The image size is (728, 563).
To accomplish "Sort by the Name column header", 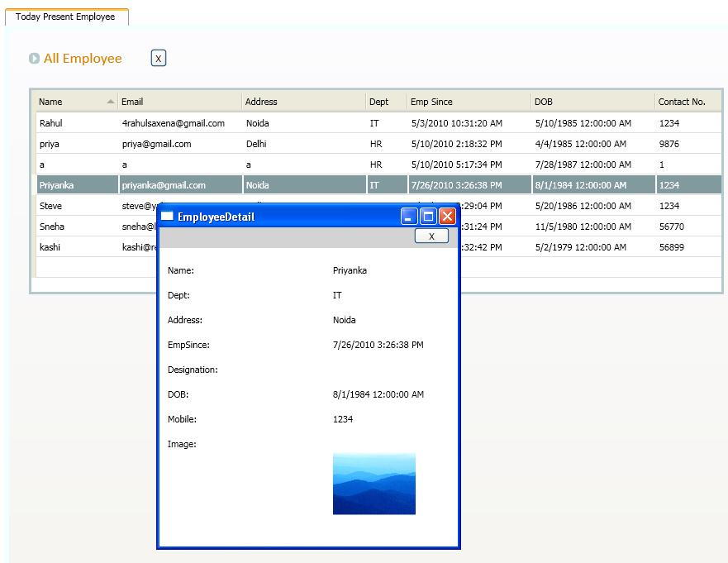I will [76, 102].
